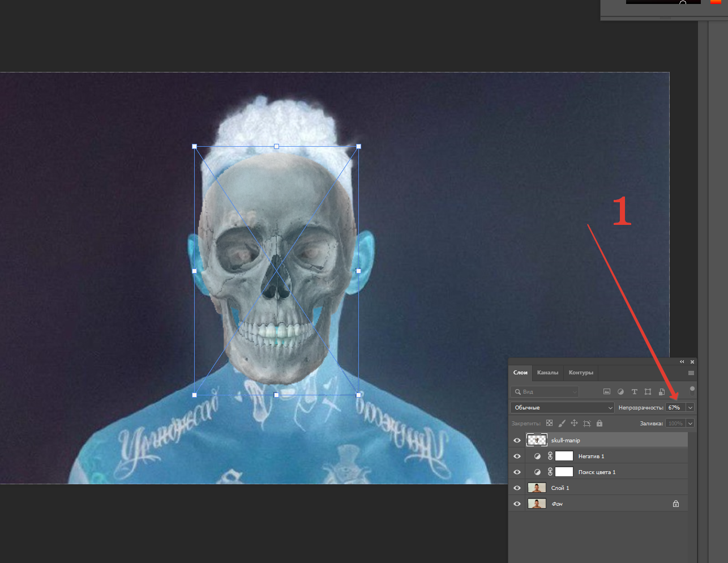Click the left-middle transform handle of the skull

pos(195,271)
